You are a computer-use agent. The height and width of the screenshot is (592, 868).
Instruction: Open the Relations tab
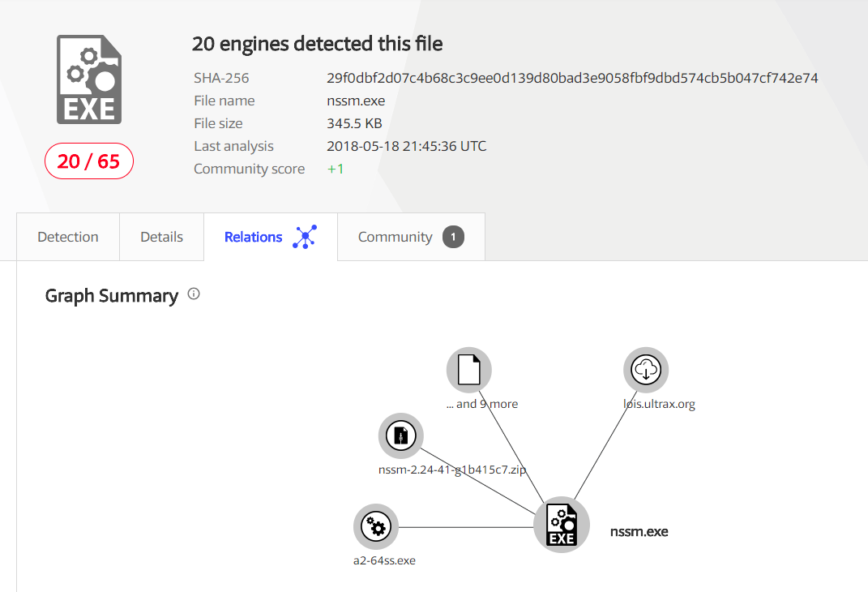[253, 237]
